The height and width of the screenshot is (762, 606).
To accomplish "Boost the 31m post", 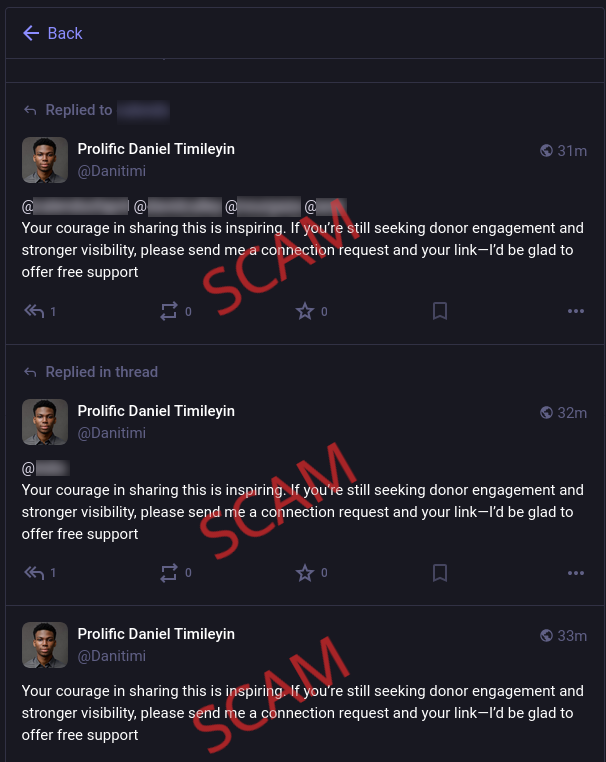I will point(169,311).
